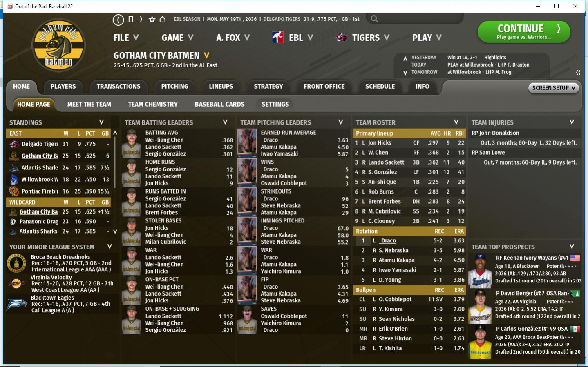Open the TIGERS team menu
Screen dimensions: 588x367
click(x=371, y=38)
